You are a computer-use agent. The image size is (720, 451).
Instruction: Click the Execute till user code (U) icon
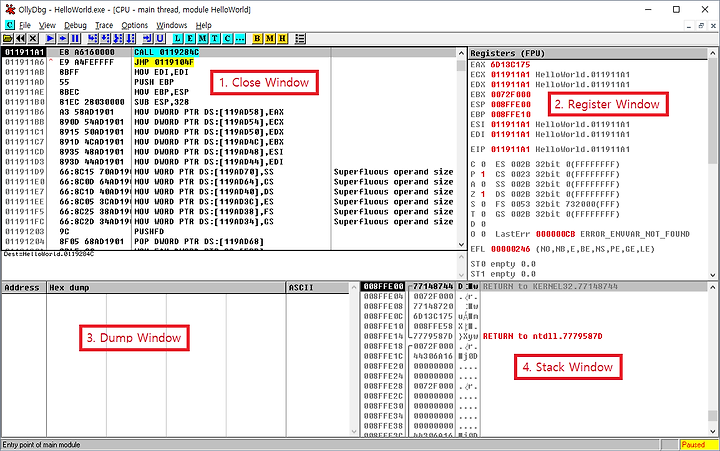(x=160, y=39)
